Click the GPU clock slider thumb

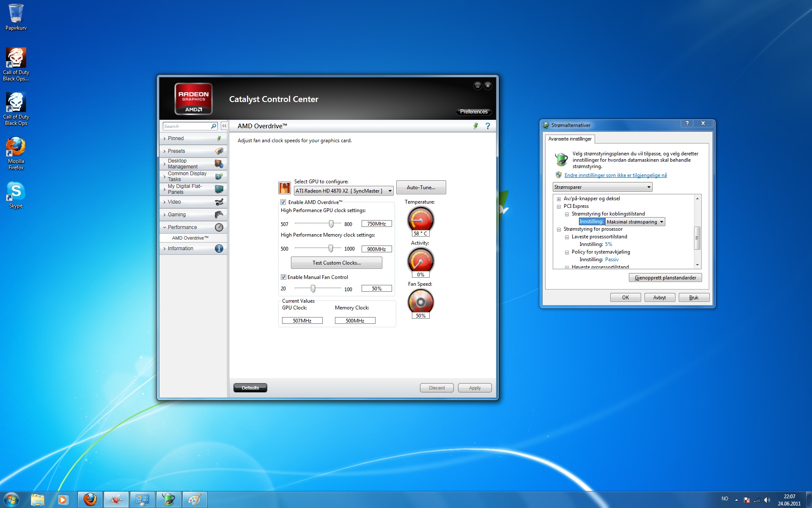tap(331, 224)
